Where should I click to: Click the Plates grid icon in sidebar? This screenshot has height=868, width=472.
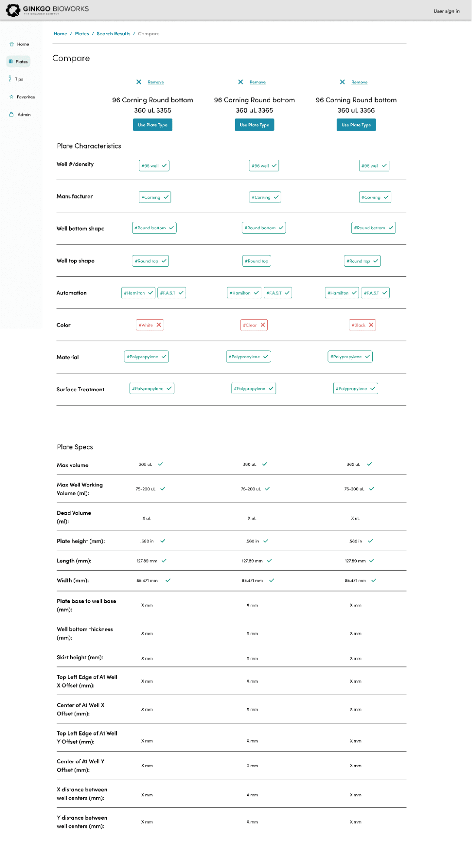[11, 62]
